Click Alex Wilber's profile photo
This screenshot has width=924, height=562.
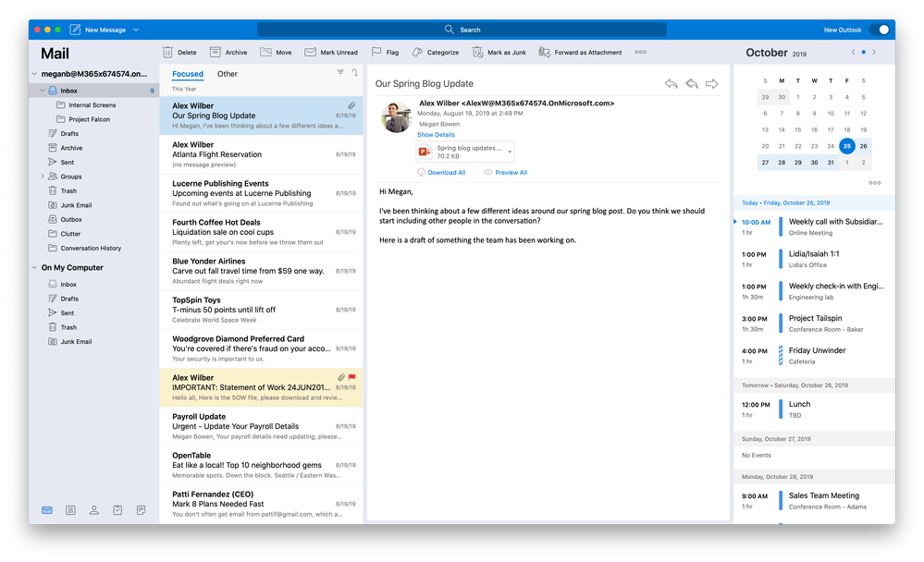coord(397,117)
